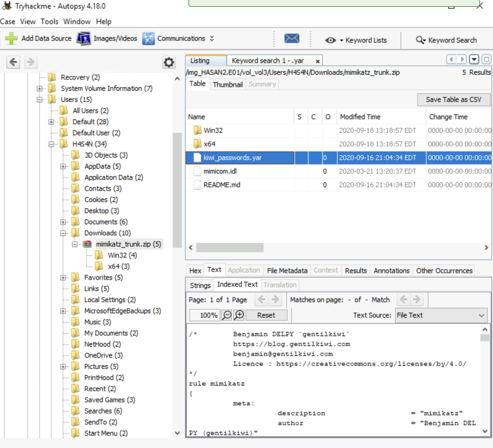Open the File Metadata tab
Viewport: 493px width, 448px height.
(x=287, y=271)
